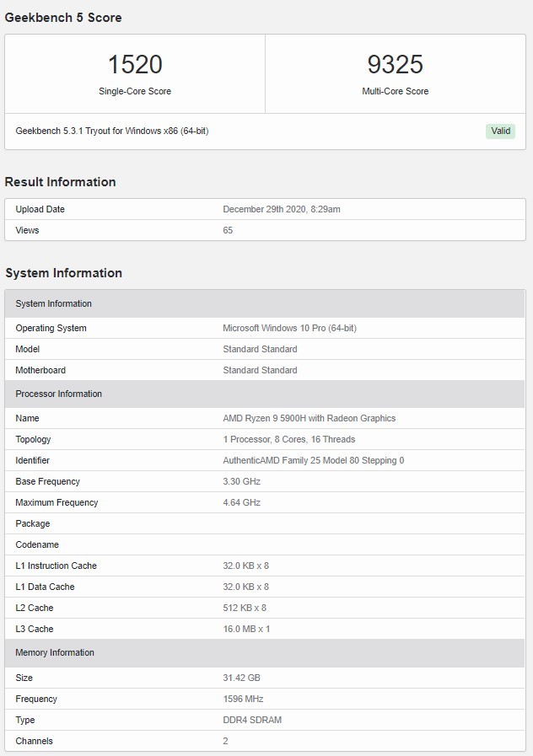Click Geekbench 5.3.1 Tryout version text
The image size is (533, 756).
click(x=112, y=131)
